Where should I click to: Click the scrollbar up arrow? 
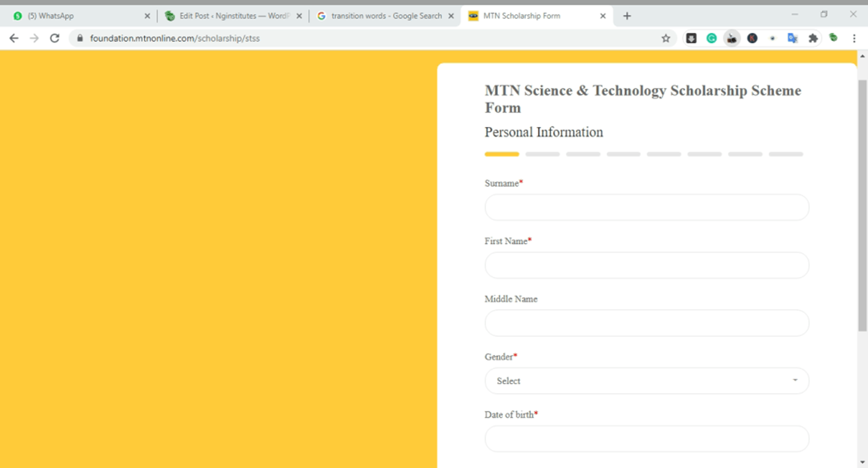(x=862, y=56)
